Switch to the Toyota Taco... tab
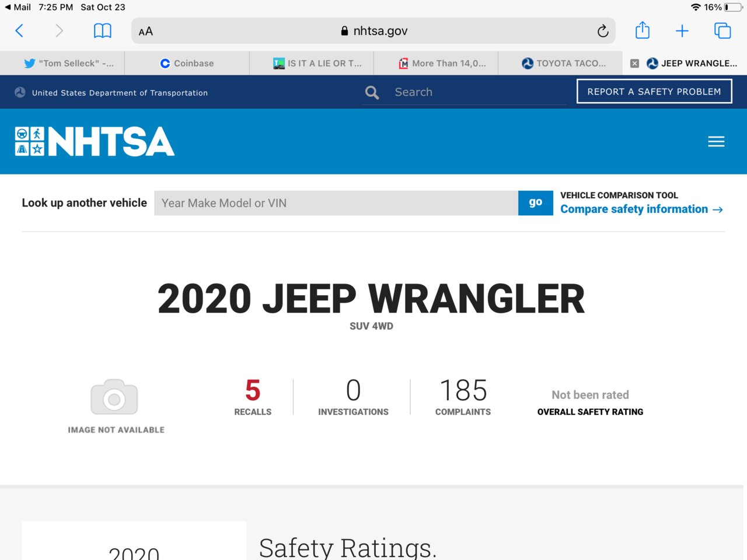Screen dimensions: 747x560 click(x=560, y=64)
